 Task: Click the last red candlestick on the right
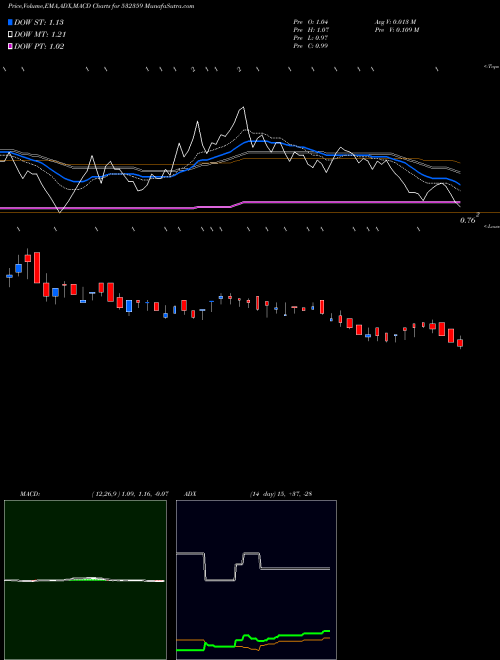click(460, 343)
